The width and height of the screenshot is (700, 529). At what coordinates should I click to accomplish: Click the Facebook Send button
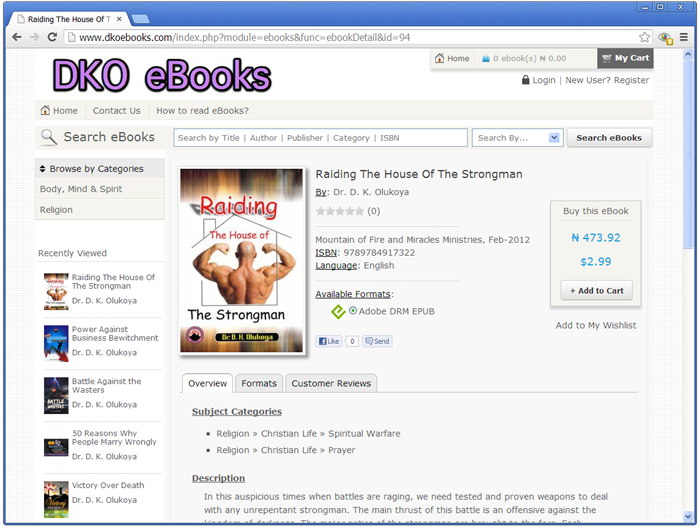point(377,341)
